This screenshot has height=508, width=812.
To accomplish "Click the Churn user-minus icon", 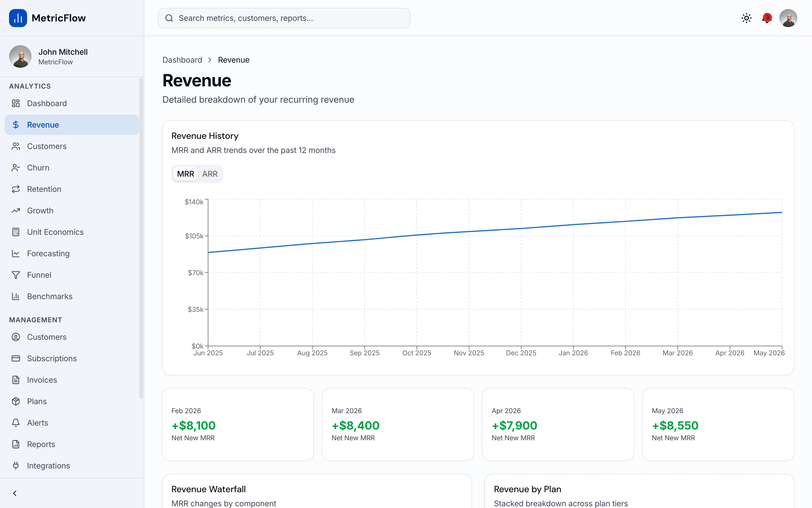I will point(16,168).
